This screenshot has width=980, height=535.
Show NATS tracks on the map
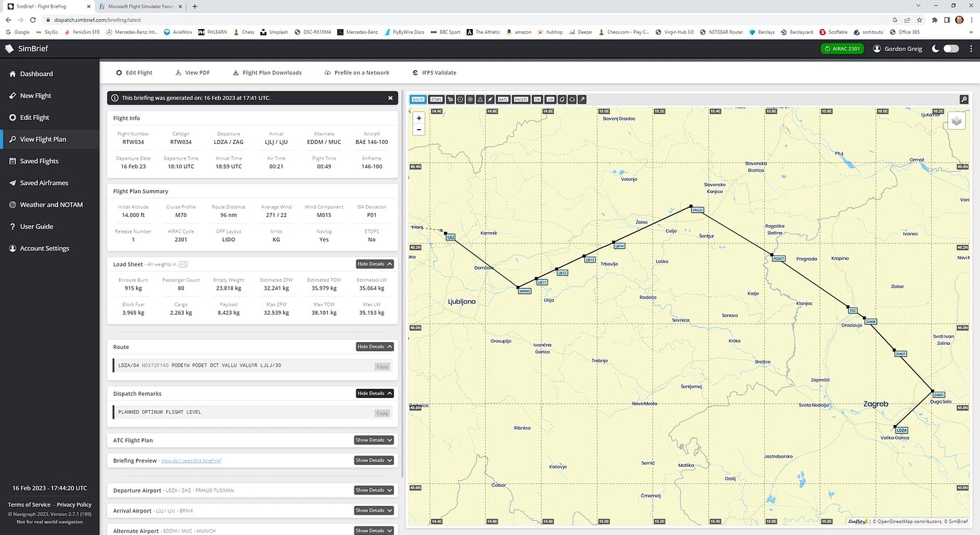point(504,99)
